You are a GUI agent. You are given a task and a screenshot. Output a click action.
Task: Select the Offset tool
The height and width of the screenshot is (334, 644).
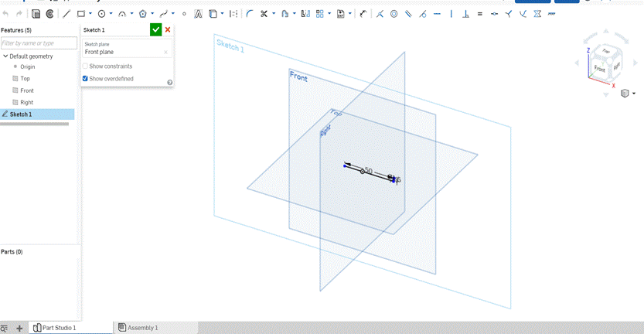click(285, 14)
